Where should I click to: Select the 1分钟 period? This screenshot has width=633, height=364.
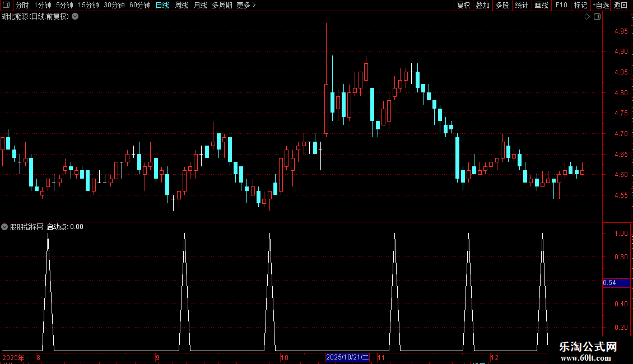[43, 5]
